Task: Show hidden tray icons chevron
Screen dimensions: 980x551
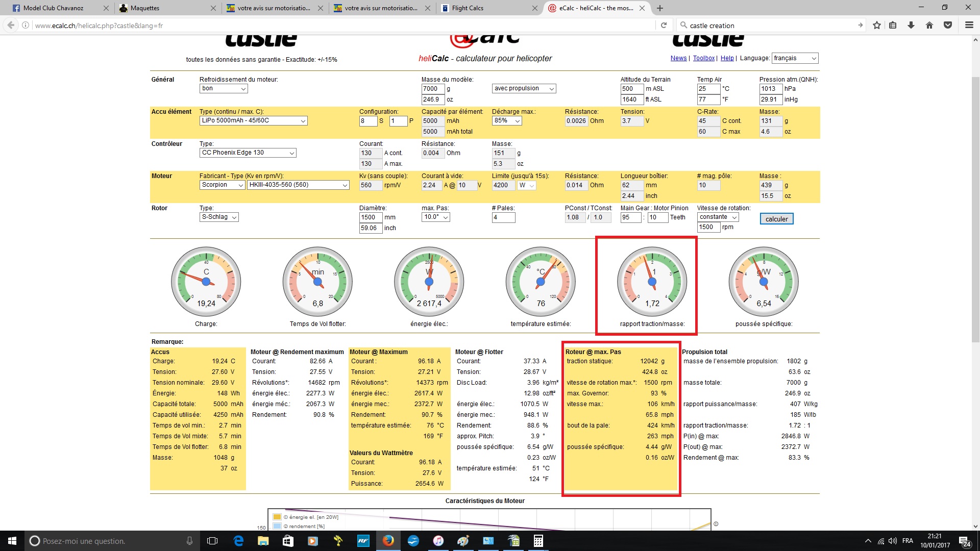Action: coord(868,541)
